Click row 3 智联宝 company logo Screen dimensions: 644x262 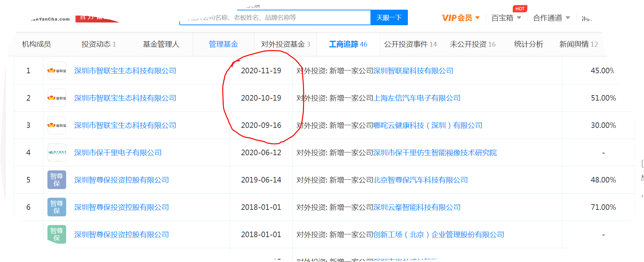click(x=57, y=125)
